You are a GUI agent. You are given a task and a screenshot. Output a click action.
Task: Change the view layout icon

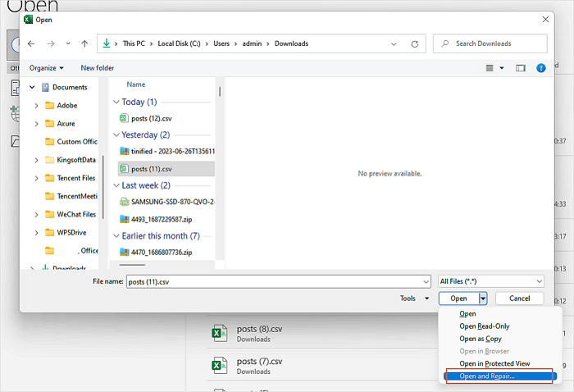tap(490, 68)
